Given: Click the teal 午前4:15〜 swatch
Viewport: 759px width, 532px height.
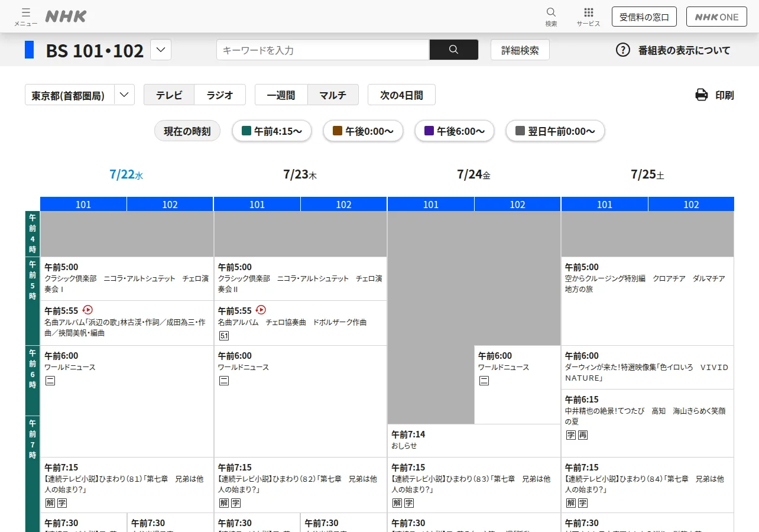Looking at the screenshot, I should [x=247, y=131].
